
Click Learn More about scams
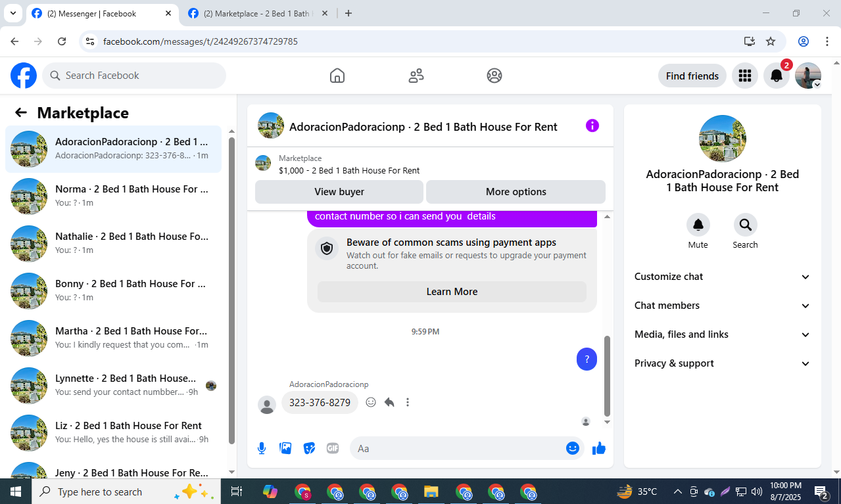tap(452, 292)
